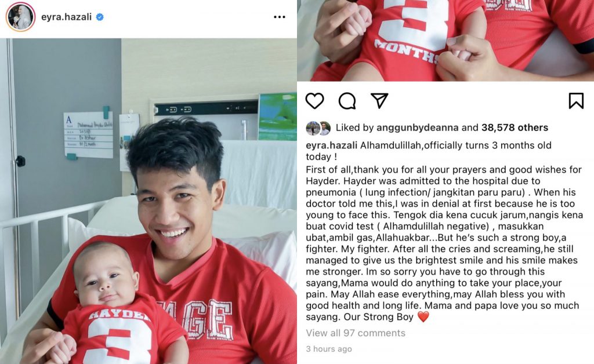Click the father and baby photo

[148, 201]
